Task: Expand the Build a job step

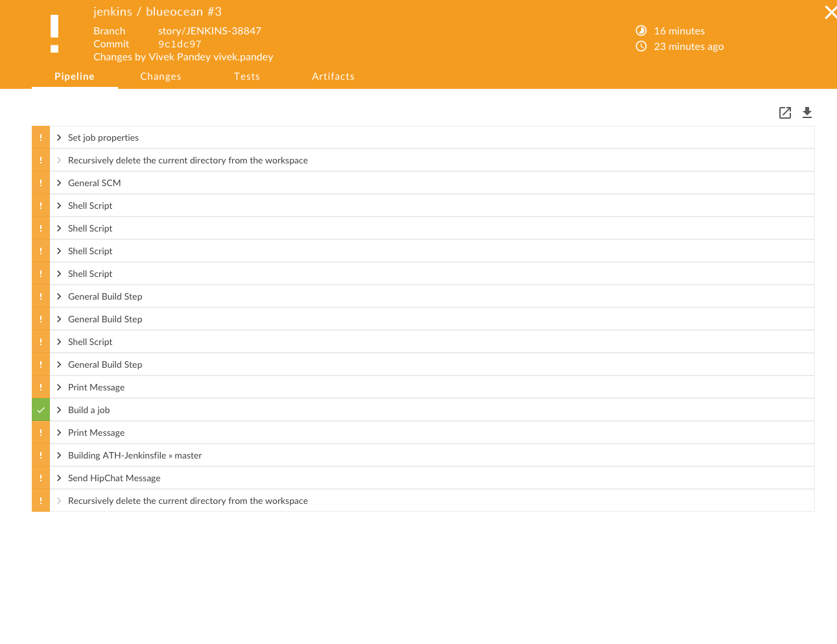Action: [x=59, y=410]
